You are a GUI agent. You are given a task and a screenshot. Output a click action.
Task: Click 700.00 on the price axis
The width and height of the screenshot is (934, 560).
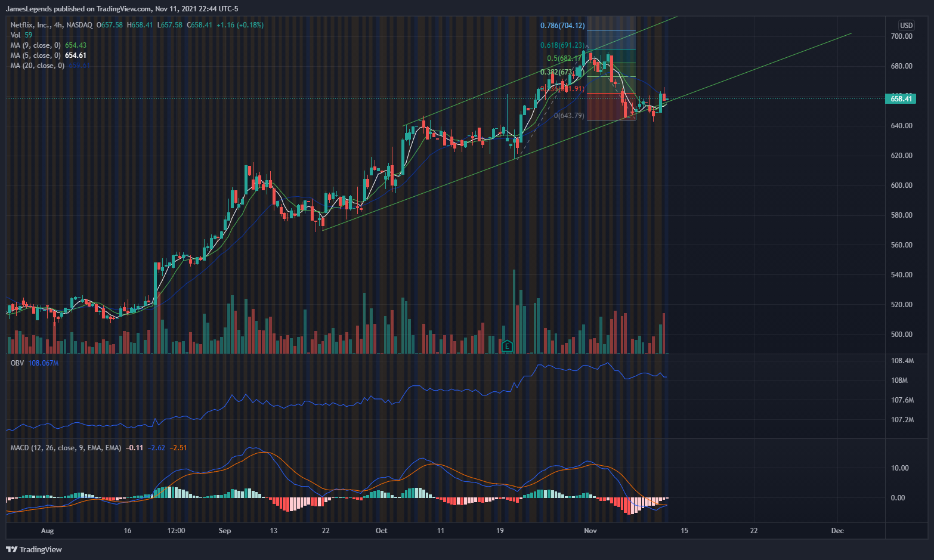(x=901, y=36)
